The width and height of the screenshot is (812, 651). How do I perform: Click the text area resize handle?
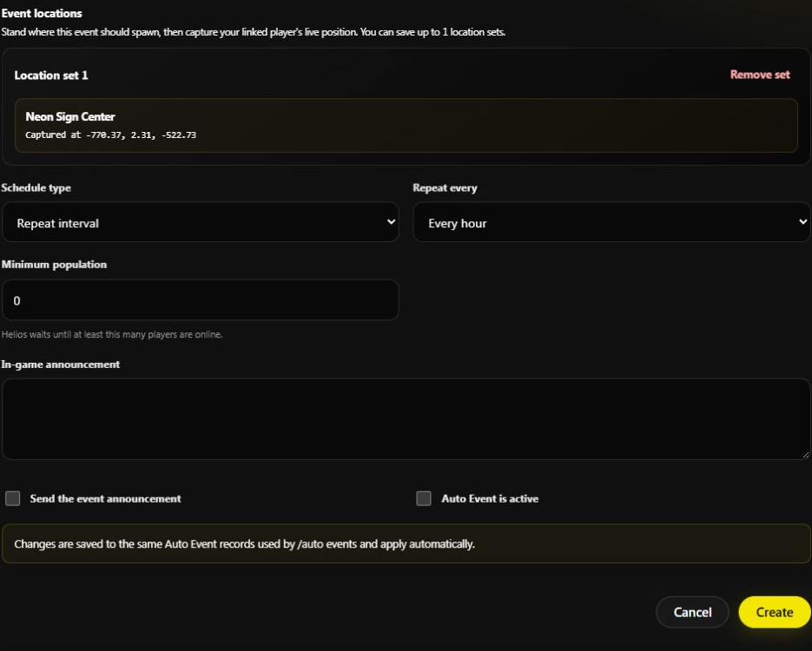(805, 454)
